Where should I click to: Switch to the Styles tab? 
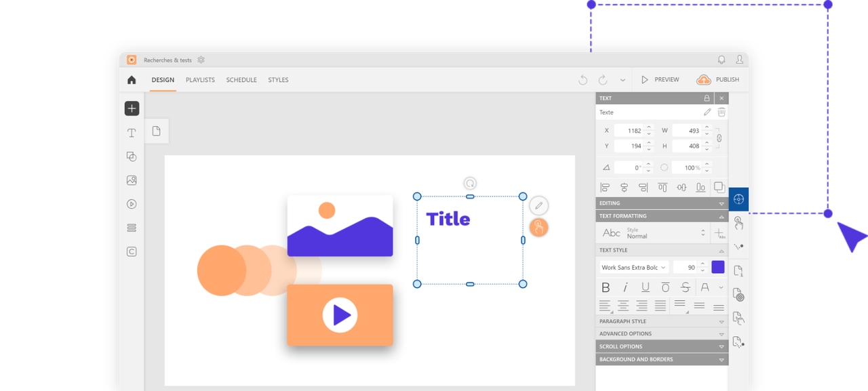pos(278,80)
